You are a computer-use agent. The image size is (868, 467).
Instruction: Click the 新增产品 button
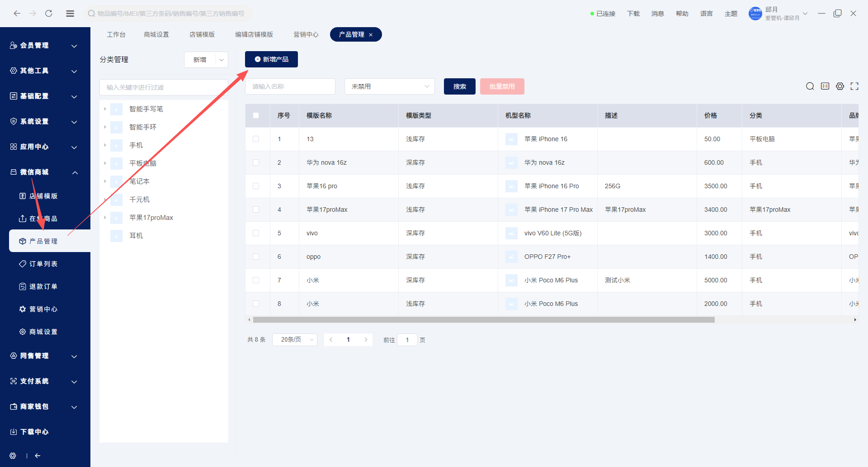(x=271, y=59)
